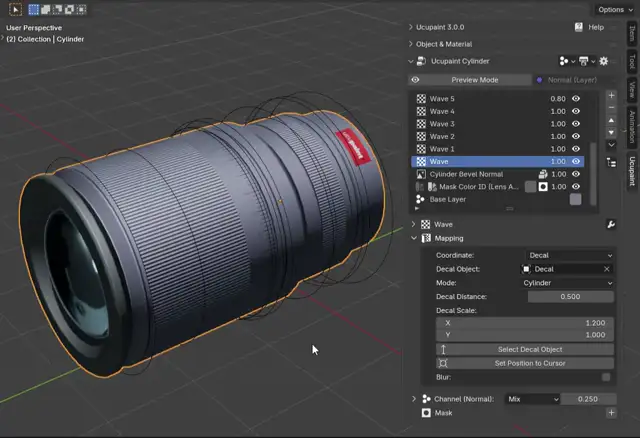
Task: Collapse the Ucupaint Cylinder section
Action: coord(411,61)
